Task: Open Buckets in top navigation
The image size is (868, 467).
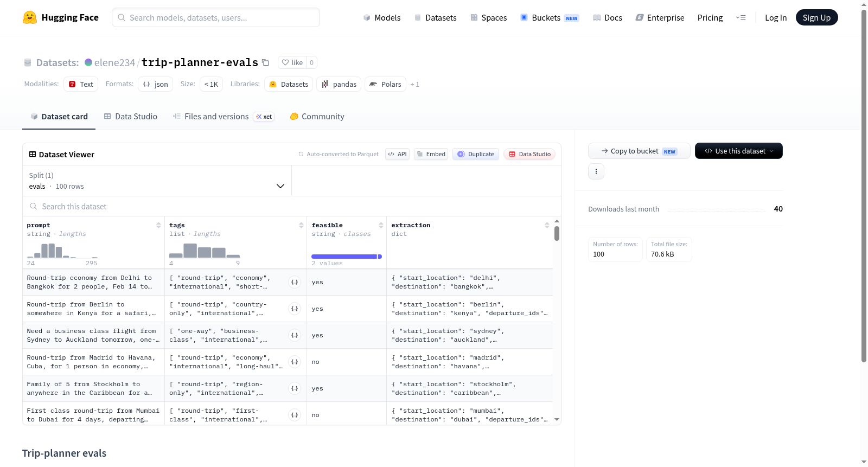Action: coord(550,17)
